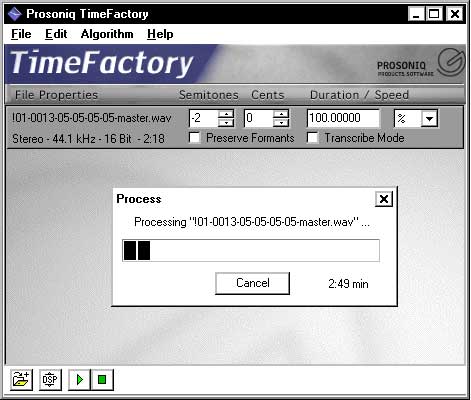This screenshot has height=400, width=471.
Task: Close the Process dialog
Action: (384, 199)
